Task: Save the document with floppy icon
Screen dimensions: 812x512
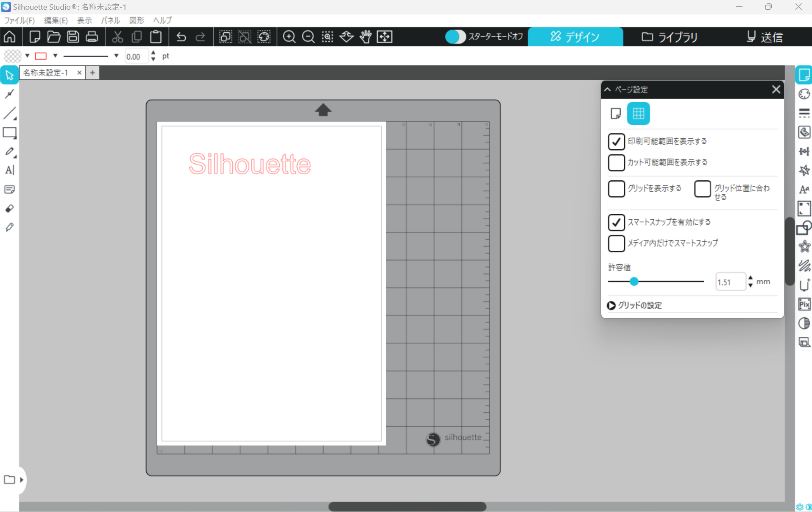Action: 73,37
